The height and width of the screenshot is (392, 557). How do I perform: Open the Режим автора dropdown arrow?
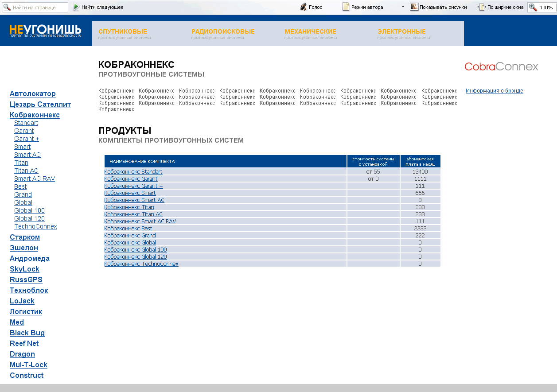(x=403, y=7)
